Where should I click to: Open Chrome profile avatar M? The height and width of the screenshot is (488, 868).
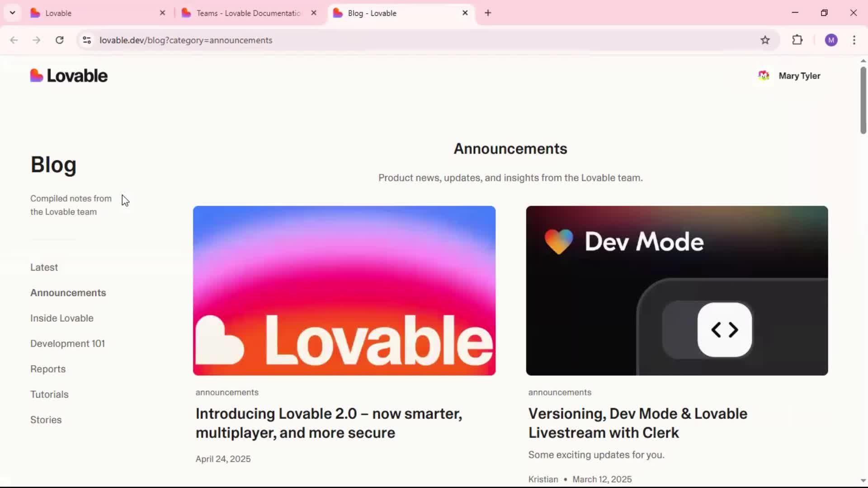[831, 40]
